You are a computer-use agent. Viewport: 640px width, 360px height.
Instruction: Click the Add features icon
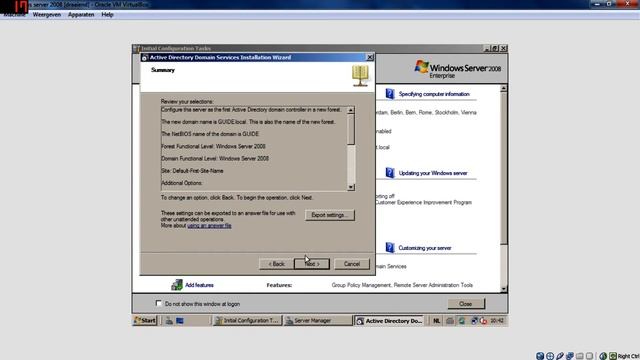(177, 285)
